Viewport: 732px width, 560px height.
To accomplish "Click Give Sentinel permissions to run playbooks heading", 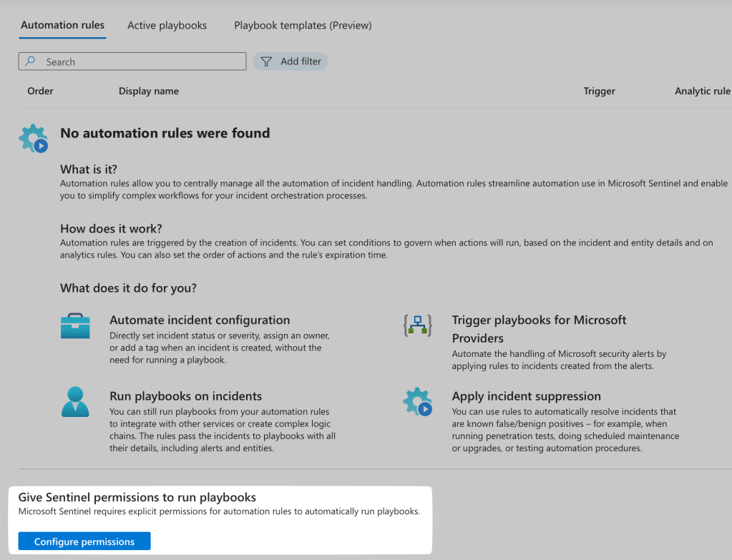I will 137,497.
